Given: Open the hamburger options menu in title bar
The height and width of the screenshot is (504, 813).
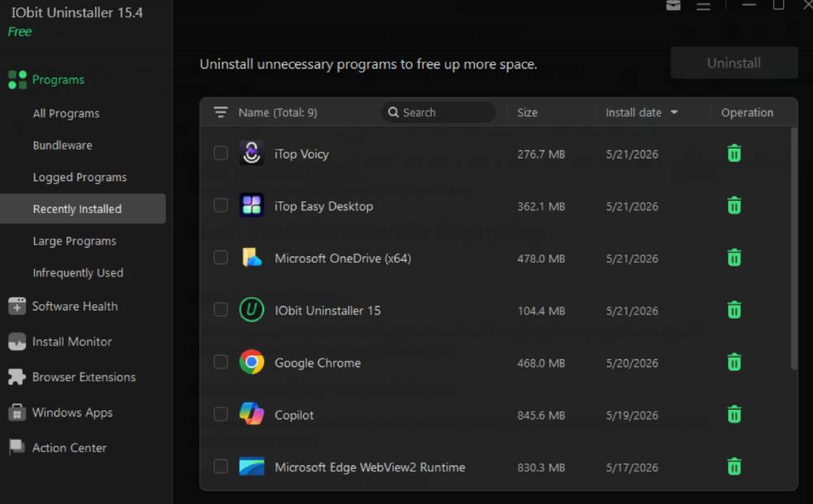Looking at the screenshot, I should tap(703, 6).
